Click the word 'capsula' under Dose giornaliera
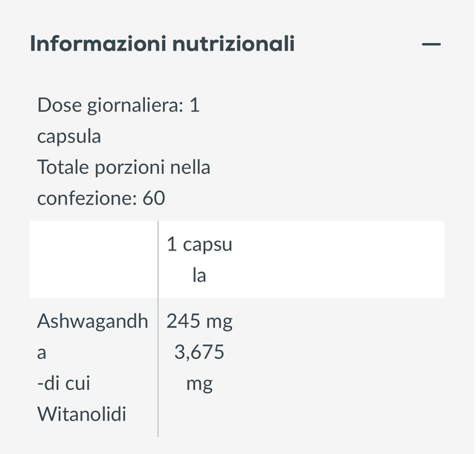Screen dimensions: 476x454 69,137
